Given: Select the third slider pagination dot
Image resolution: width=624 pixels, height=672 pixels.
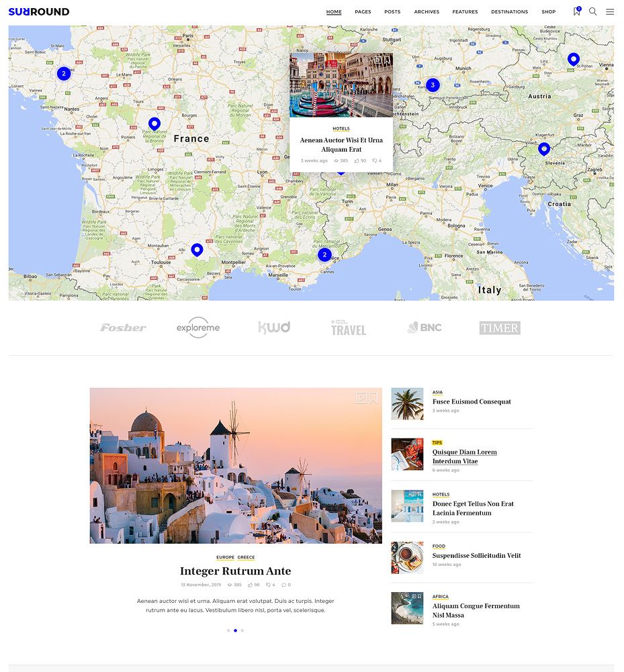Looking at the screenshot, I should coord(242,630).
